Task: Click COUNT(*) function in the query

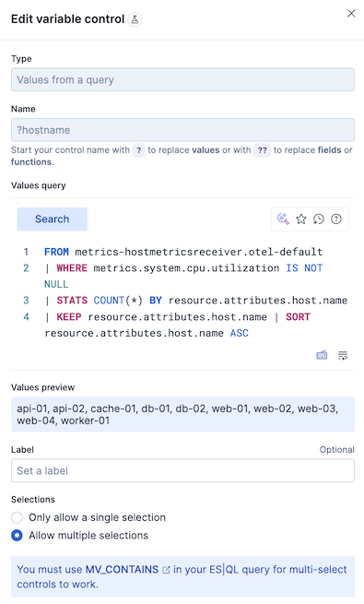Action: (118, 301)
